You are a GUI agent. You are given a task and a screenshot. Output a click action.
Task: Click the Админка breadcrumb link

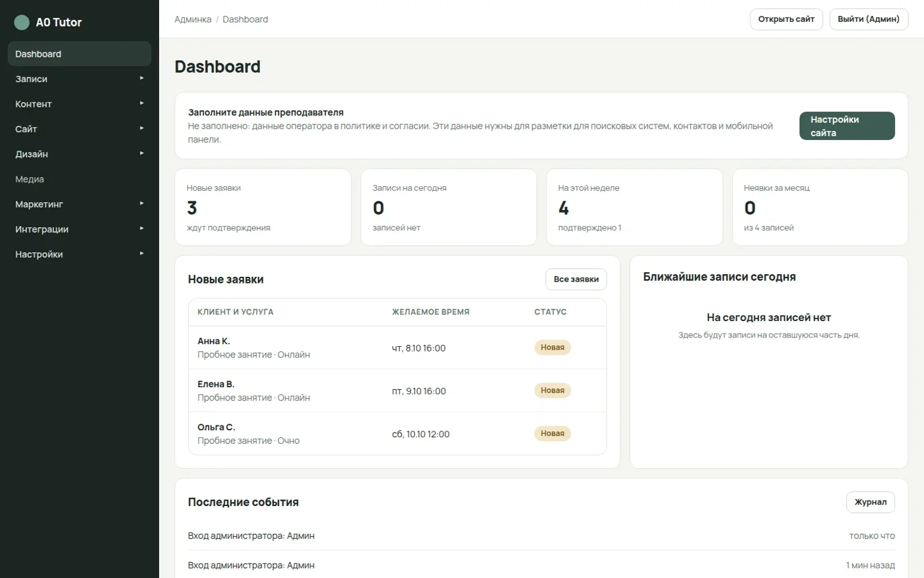pos(193,20)
